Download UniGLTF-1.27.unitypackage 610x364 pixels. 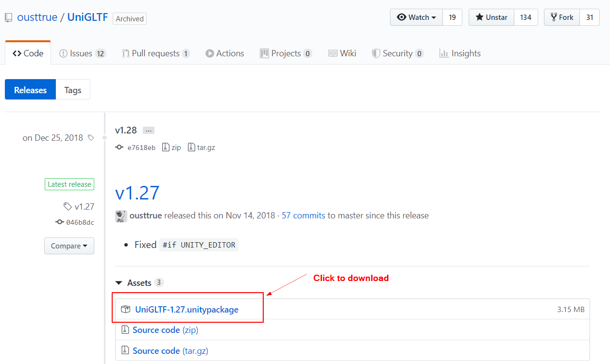[x=186, y=310]
